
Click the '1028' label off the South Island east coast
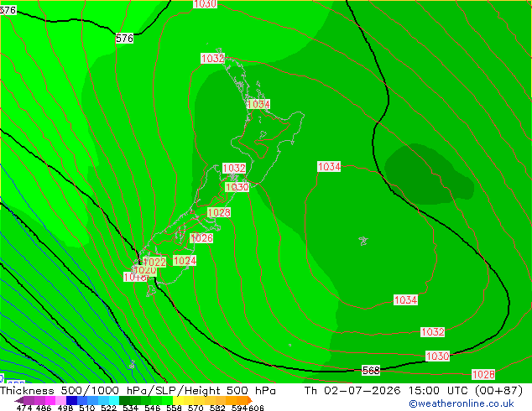click(219, 212)
